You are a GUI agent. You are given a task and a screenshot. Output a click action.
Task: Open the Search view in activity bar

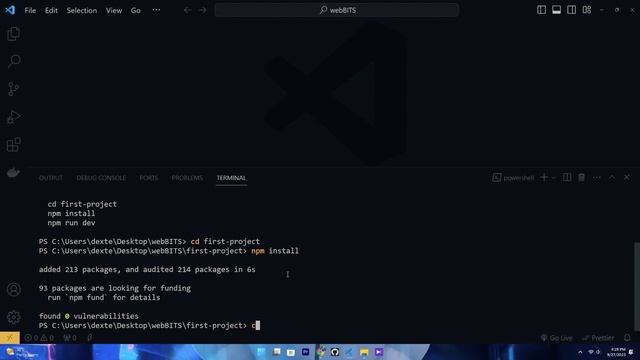13,61
